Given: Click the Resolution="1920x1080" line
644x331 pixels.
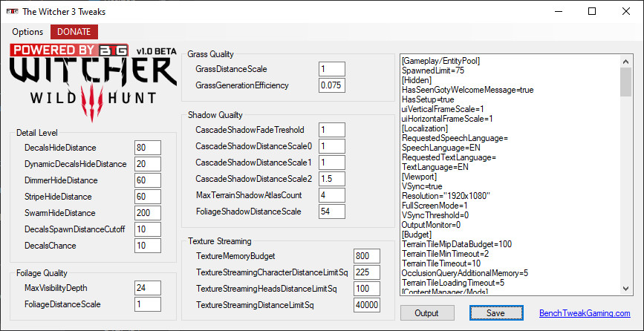Looking at the screenshot, I should tap(446, 196).
